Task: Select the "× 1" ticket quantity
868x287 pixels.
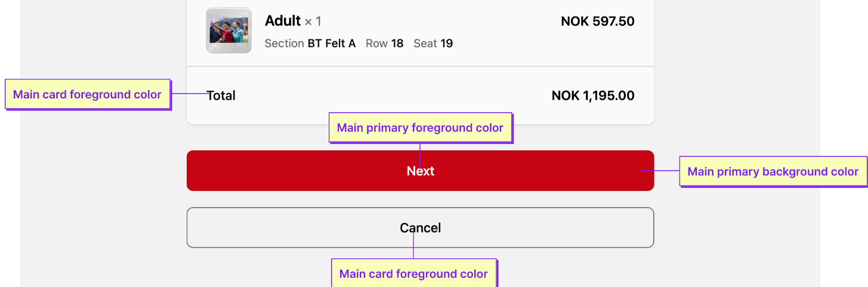Action: tap(313, 22)
